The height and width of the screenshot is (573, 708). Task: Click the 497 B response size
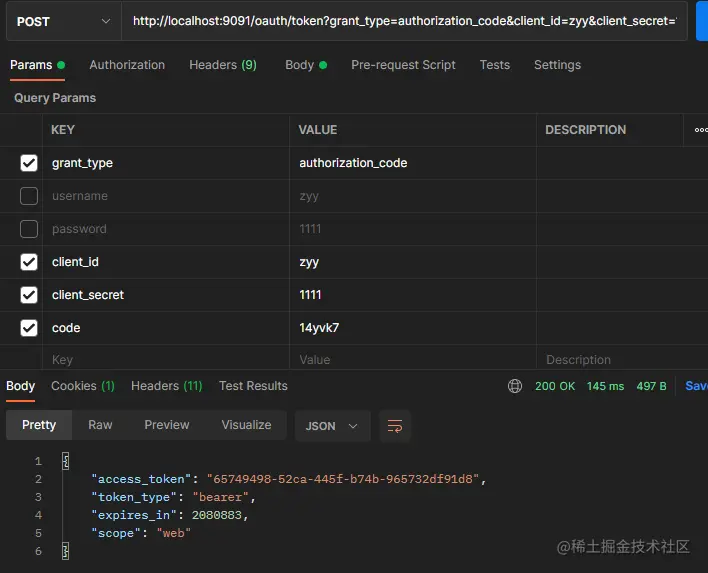pos(651,387)
